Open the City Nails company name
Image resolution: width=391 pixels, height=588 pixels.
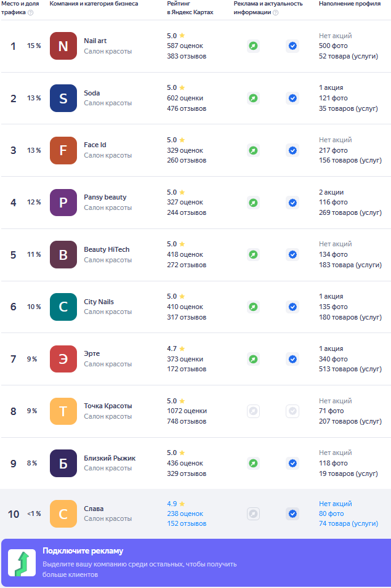[99, 302]
